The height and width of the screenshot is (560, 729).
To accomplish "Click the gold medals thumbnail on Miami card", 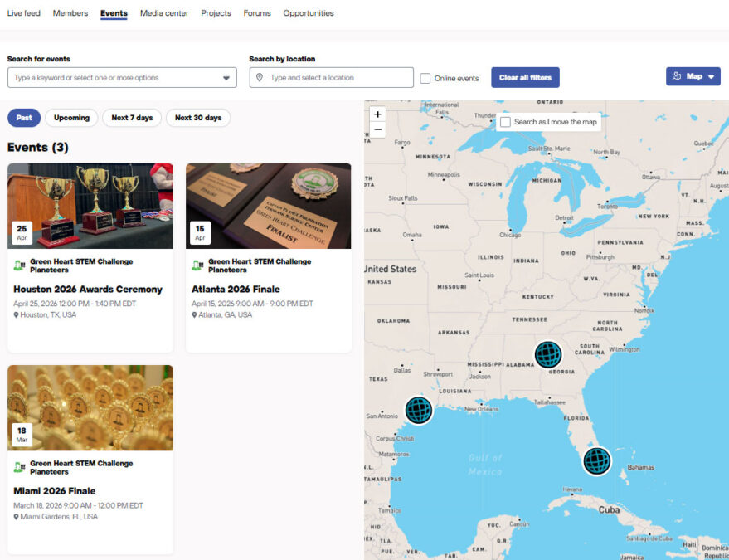I will coord(90,407).
